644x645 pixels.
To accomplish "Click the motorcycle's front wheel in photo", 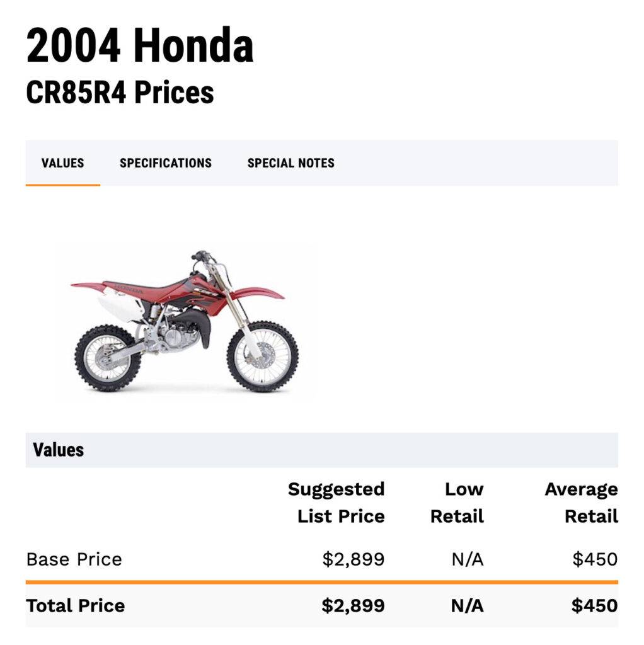I will (x=263, y=357).
